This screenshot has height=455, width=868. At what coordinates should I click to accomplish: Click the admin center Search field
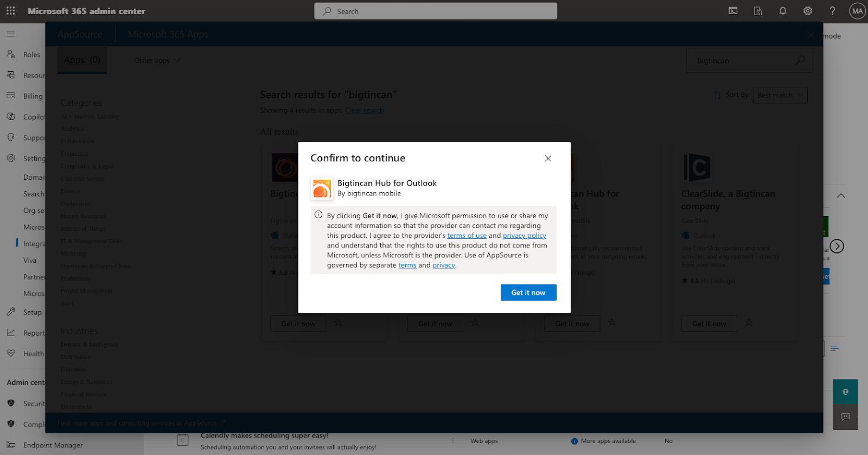(436, 11)
